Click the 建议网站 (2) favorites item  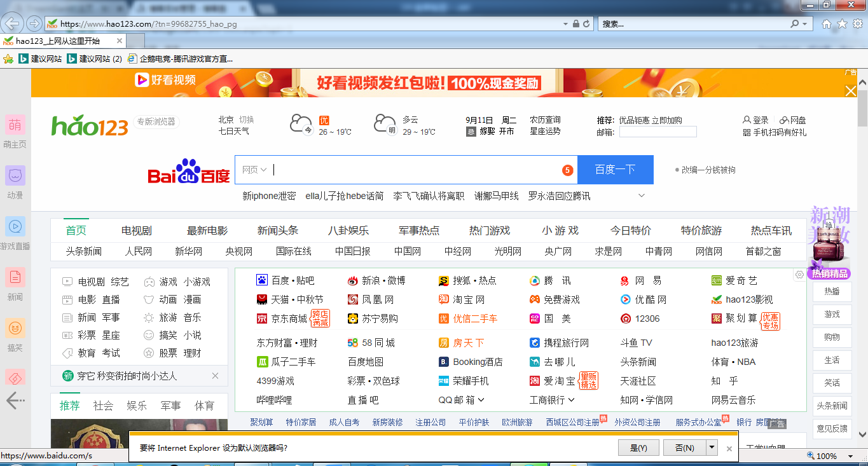94,58
